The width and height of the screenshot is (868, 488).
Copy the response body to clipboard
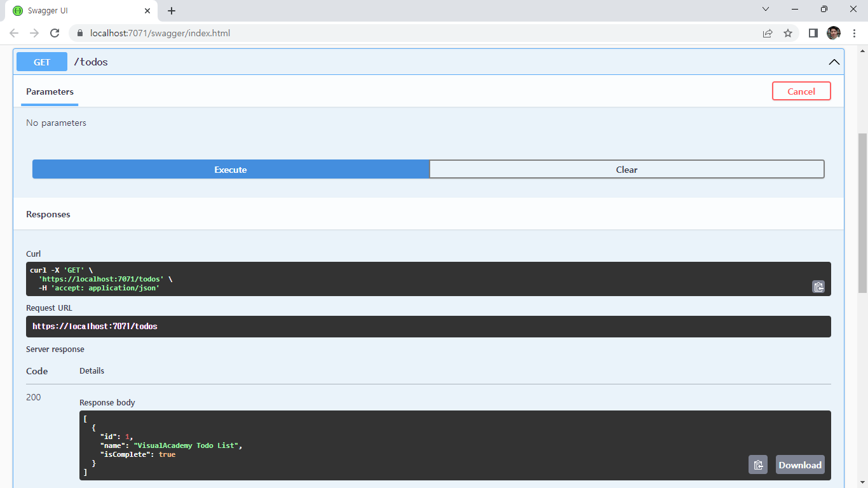point(757,465)
